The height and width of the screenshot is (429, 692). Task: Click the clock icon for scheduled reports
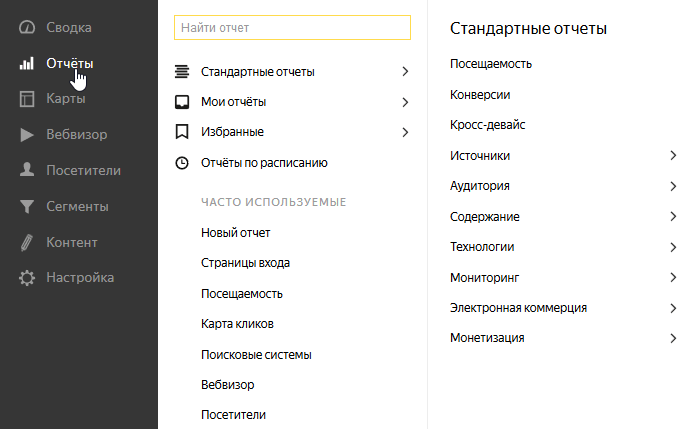click(181, 163)
